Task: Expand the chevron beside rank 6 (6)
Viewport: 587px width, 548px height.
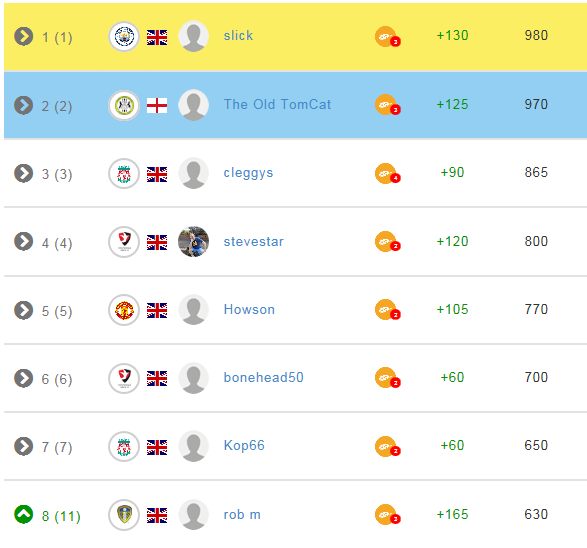Action: coord(24,378)
